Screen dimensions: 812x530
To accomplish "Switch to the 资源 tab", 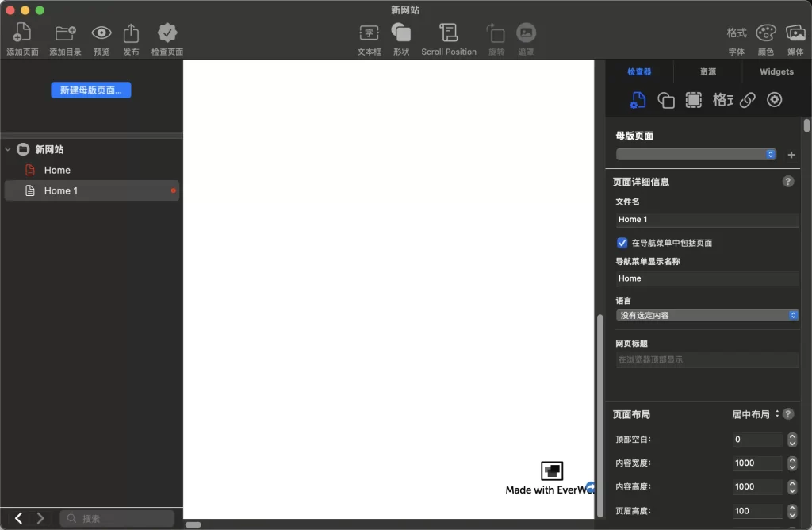I will point(708,71).
